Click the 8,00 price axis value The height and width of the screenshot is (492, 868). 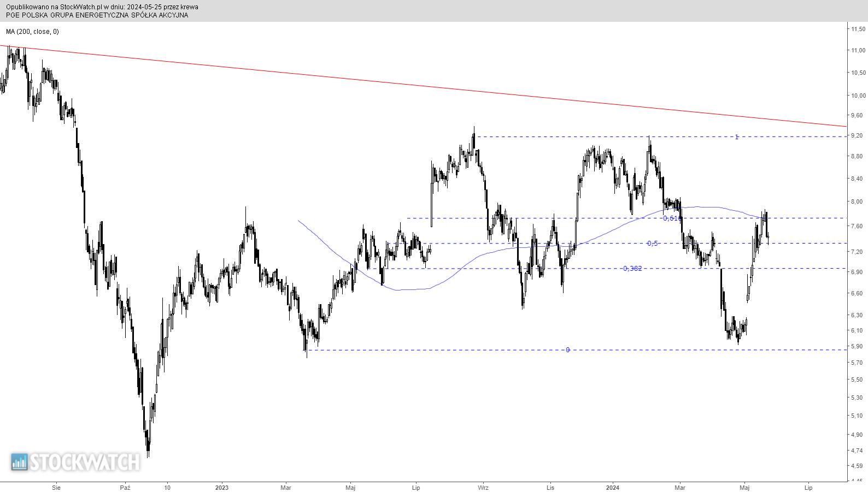pos(857,201)
